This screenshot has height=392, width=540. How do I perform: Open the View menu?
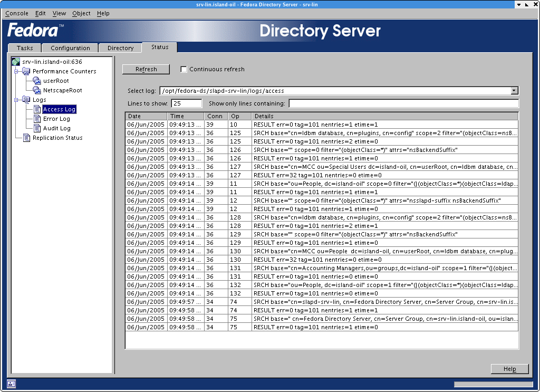pyautogui.click(x=59, y=13)
